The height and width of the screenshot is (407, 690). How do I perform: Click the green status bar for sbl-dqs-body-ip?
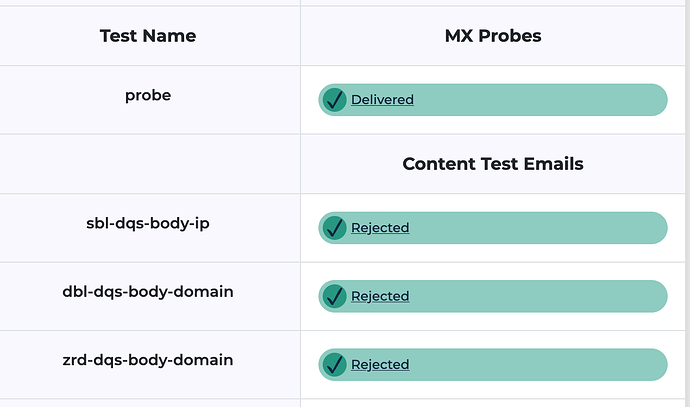[493, 228]
